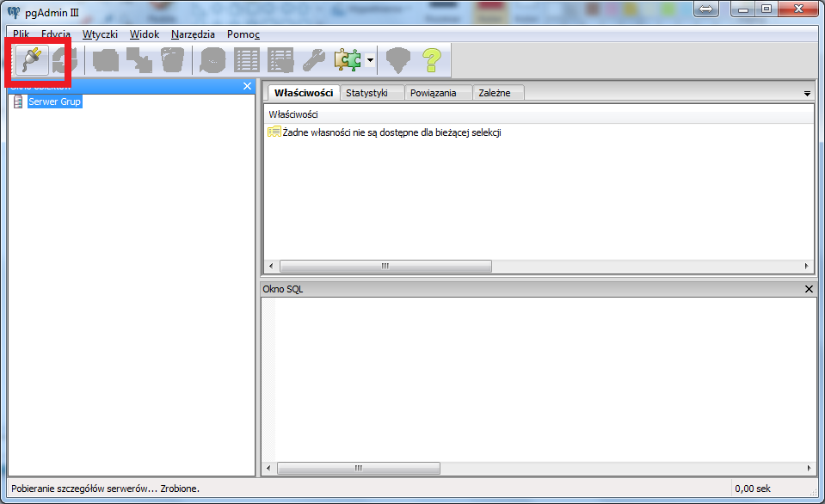Click inside the Okno SQL text area

click(x=545, y=379)
